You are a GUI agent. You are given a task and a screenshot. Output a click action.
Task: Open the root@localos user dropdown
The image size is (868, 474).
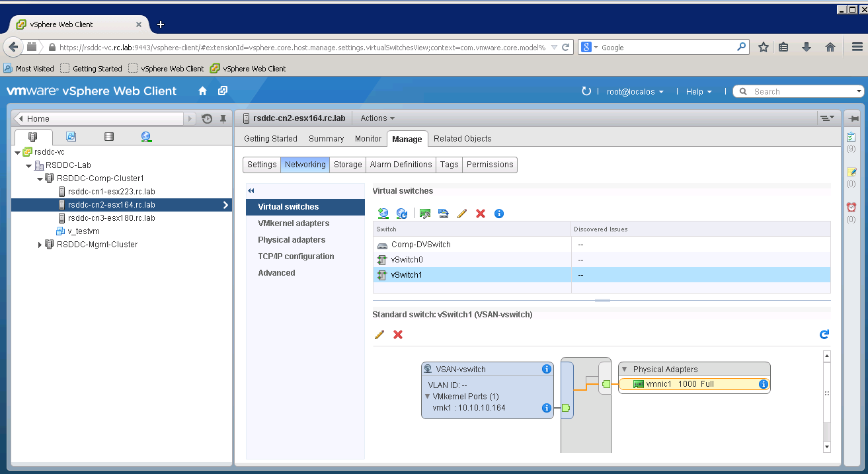[635, 92]
